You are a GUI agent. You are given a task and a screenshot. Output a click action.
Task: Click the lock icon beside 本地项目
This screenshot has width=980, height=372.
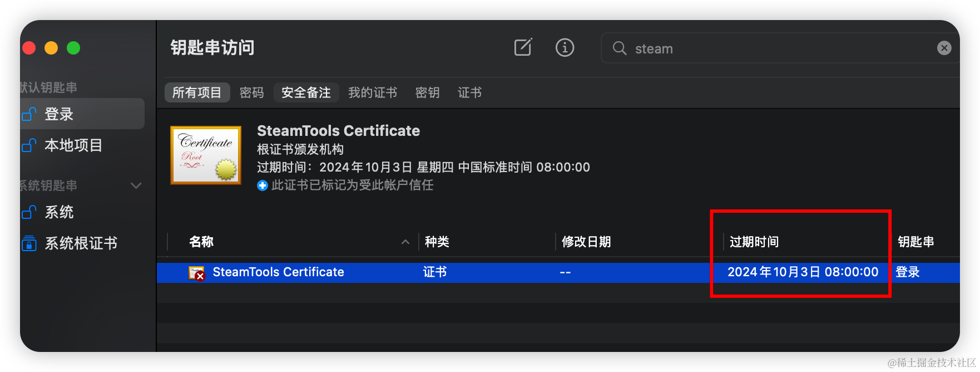click(29, 145)
